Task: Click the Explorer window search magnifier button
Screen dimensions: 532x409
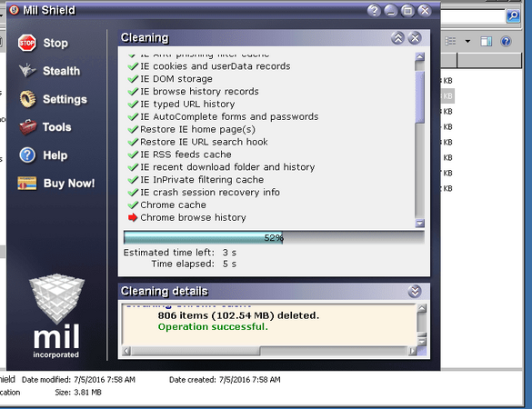Action: click(x=513, y=16)
